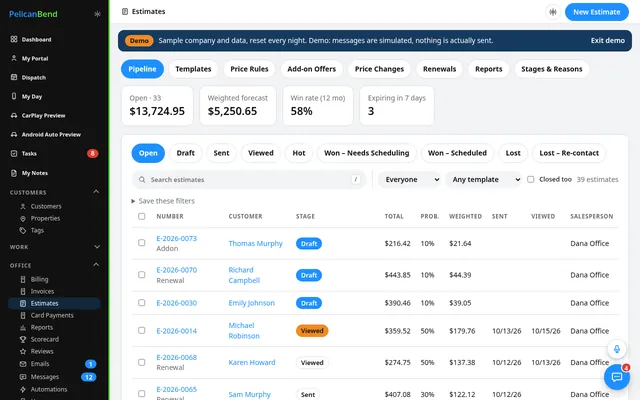The width and height of the screenshot is (640, 400).
Task: Open My Notes document icon
Action: [x=14, y=173]
